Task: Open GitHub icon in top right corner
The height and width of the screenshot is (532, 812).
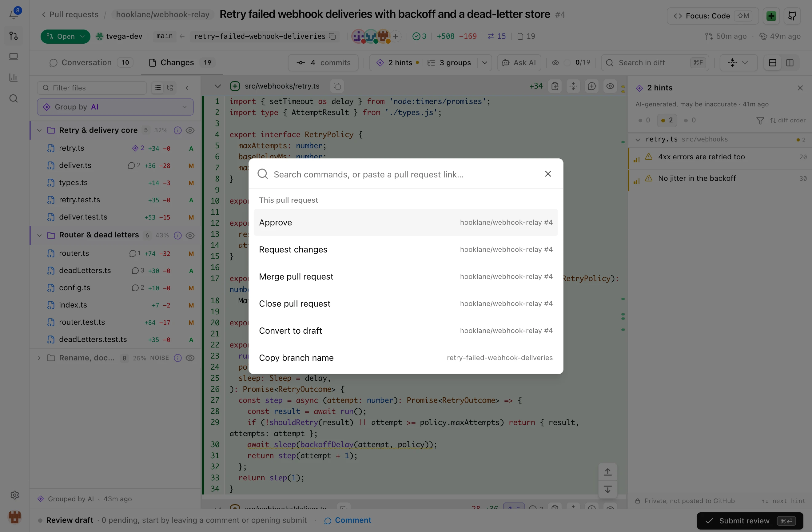Action: coord(792,16)
